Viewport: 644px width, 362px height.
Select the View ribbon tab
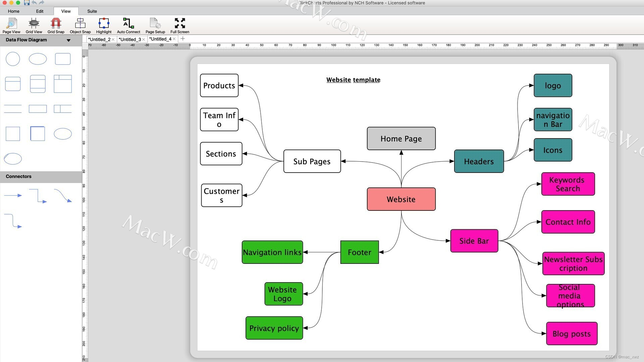pyautogui.click(x=66, y=11)
